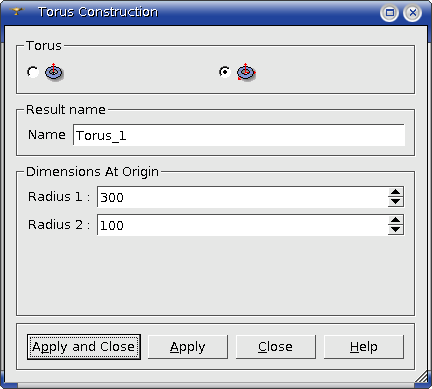Decrease Radius 1 with down arrow
Image resolution: width=432 pixels, height=389 pixels.
[396, 202]
